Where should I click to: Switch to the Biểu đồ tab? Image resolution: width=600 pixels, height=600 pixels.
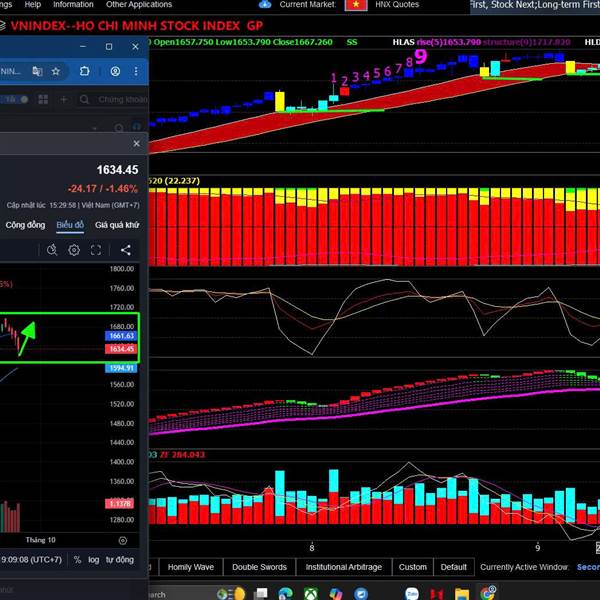[x=70, y=225]
